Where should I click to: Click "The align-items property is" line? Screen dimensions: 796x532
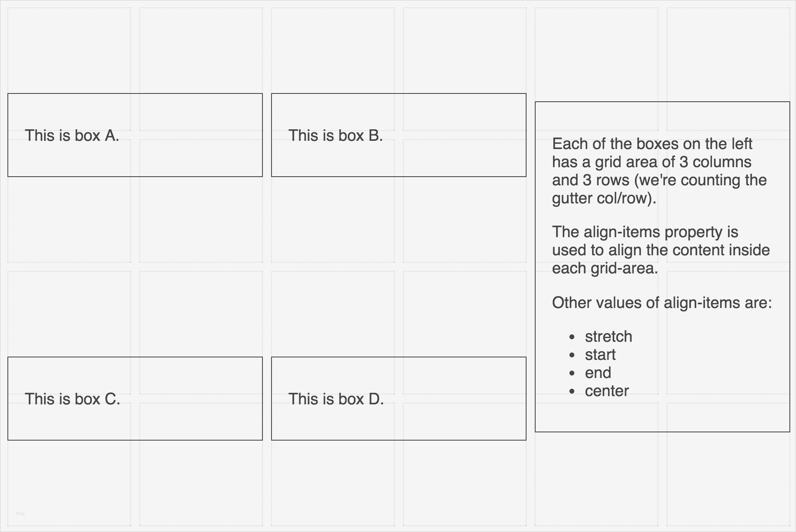click(x=645, y=232)
